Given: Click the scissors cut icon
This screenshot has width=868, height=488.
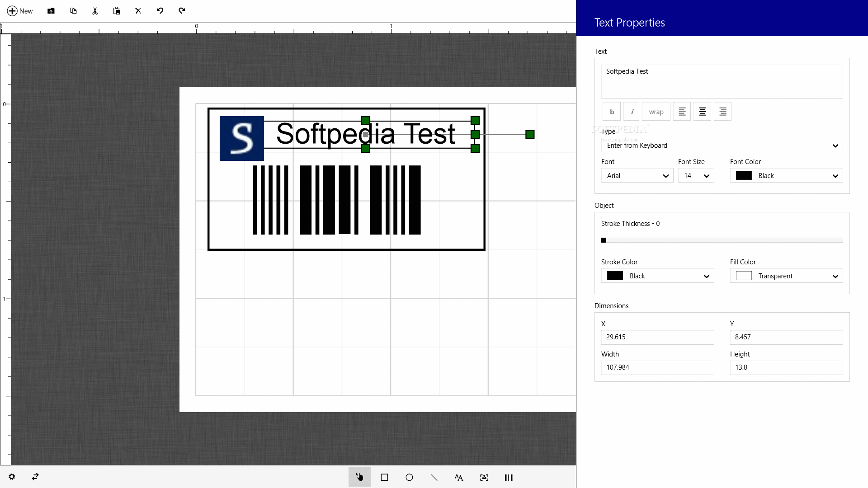Looking at the screenshot, I should tap(95, 11).
